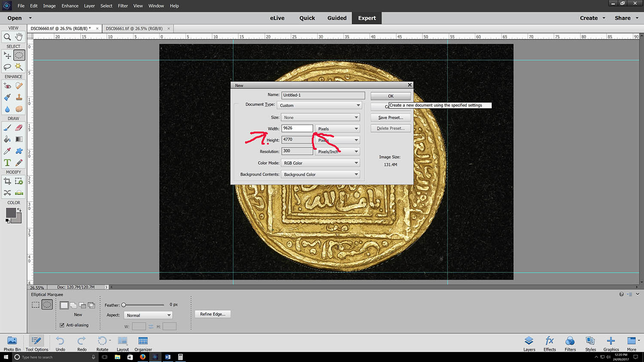The height and width of the screenshot is (362, 644).
Task: Select the Straighten tool
Action: [x=19, y=193]
